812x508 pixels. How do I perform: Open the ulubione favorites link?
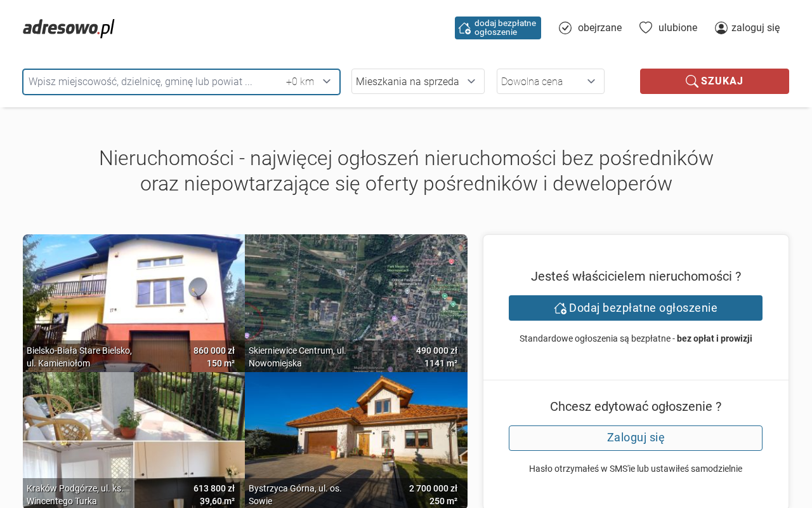(x=678, y=28)
